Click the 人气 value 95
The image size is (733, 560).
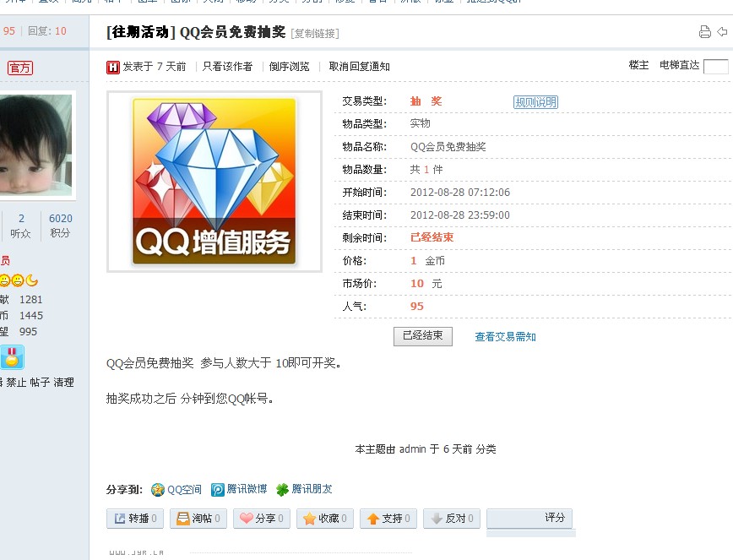pos(417,307)
